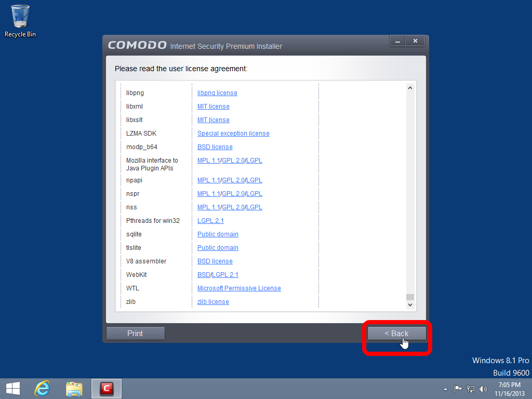Open the LGPL 2.1 link in WebKit row

pos(225,275)
